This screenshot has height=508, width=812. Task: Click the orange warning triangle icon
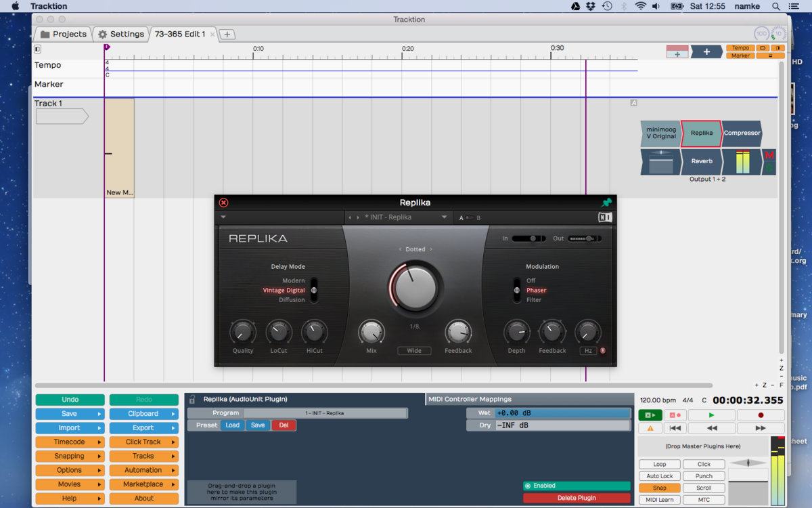[650, 428]
